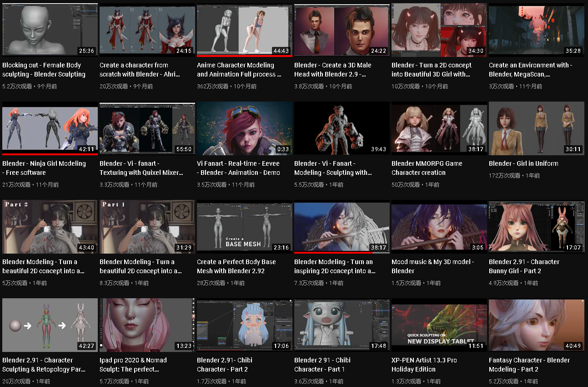Open the 34:30 Beautiful 3D Girl thumbnail
588x387 pixels.
[x=439, y=30]
